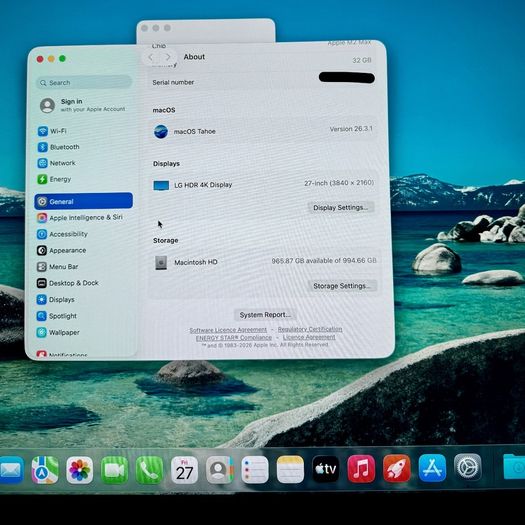Open Apple TV from the Dock
The image size is (525, 525).
click(325, 469)
